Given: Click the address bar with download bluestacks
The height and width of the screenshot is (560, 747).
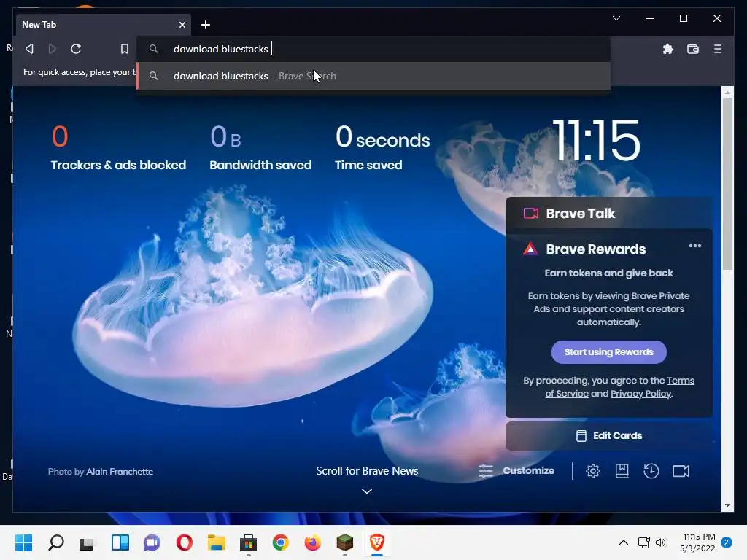Looking at the screenshot, I should [374, 49].
